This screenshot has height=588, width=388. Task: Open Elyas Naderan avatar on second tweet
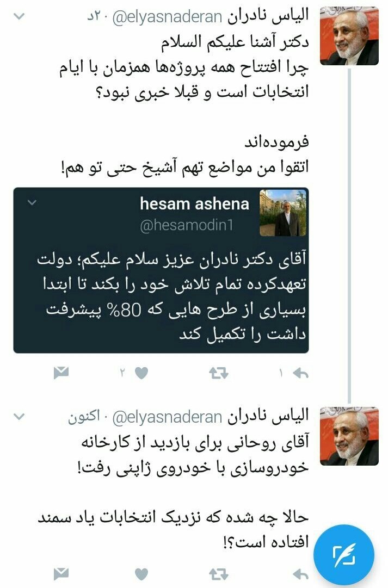[x=349, y=436]
